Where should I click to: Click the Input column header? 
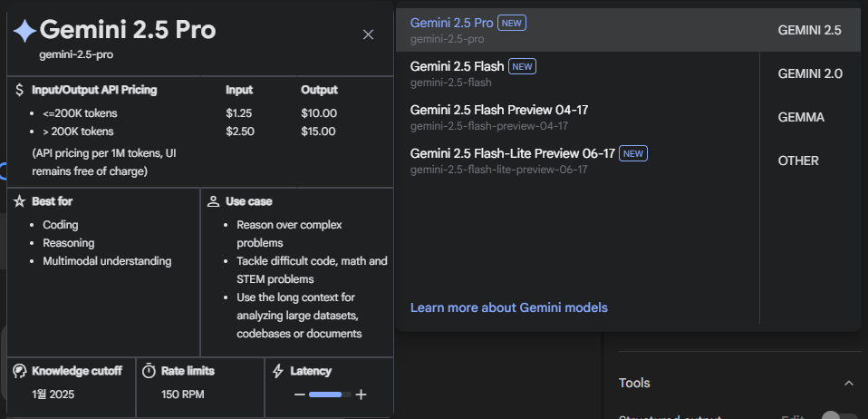click(239, 90)
